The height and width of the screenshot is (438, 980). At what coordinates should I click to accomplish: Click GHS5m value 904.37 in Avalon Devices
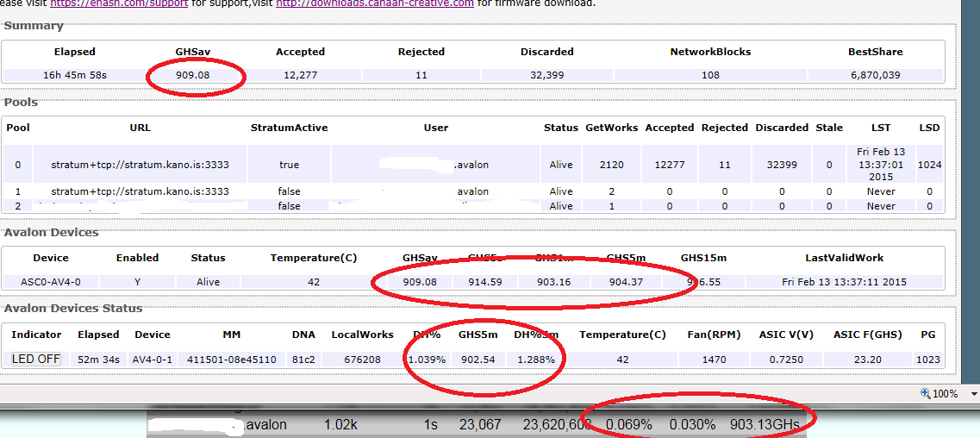click(x=626, y=282)
